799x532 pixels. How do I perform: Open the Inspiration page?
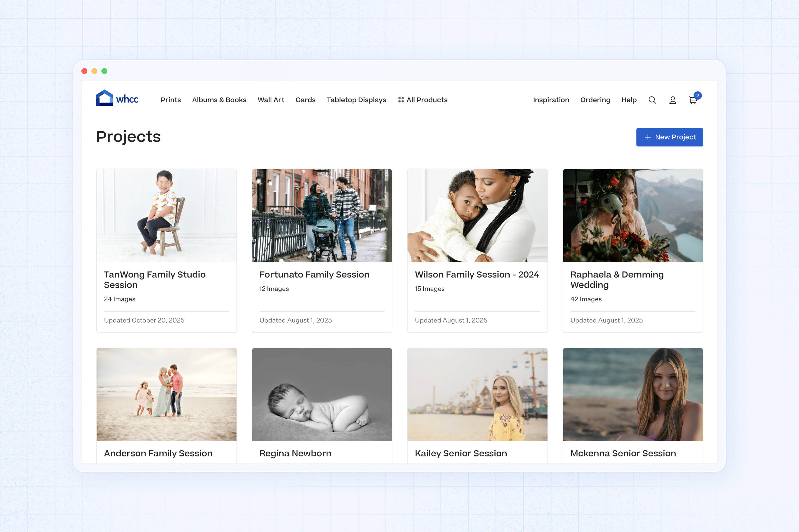coord(551,100)
